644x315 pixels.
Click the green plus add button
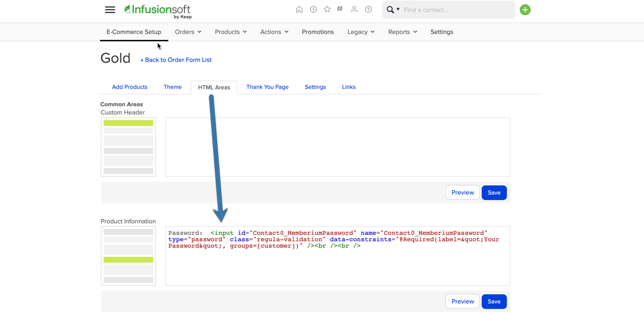point(525,10)
